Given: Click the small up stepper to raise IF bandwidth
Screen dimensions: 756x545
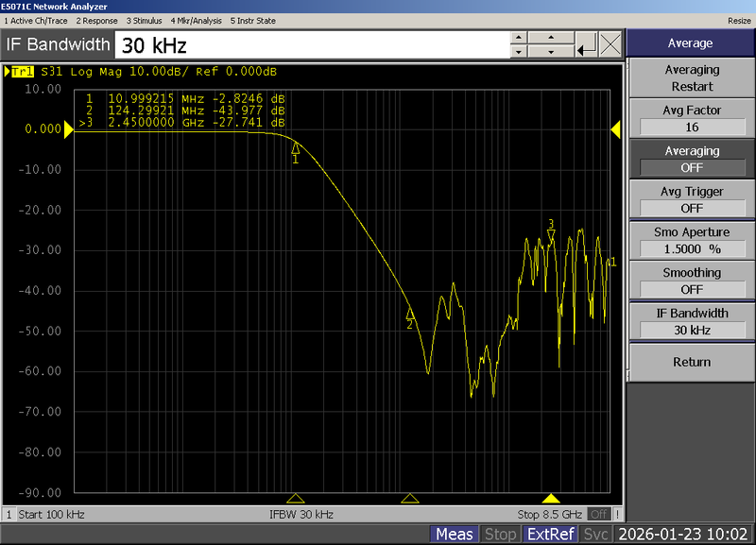Looking at the screenshot, I should tap(518, 38).
